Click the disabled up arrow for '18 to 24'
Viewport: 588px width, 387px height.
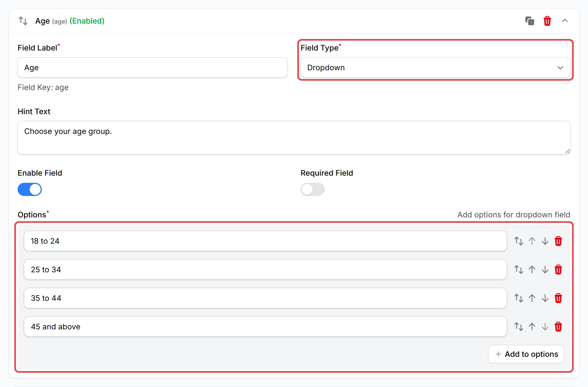532,241
